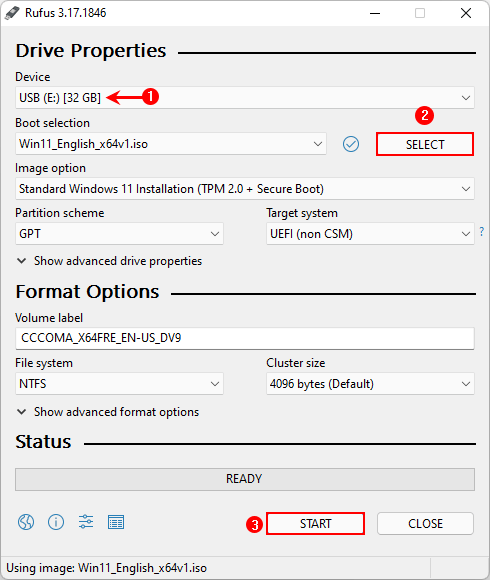Open the Image option dropdown
The image size is (490, 580).
[x=244, y=189]
